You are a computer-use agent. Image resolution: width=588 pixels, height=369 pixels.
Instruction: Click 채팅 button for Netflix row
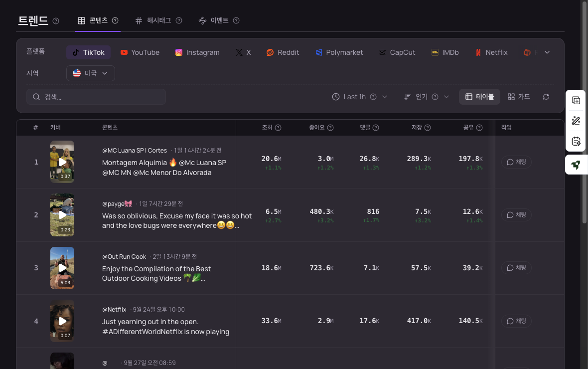pos(516,321)
